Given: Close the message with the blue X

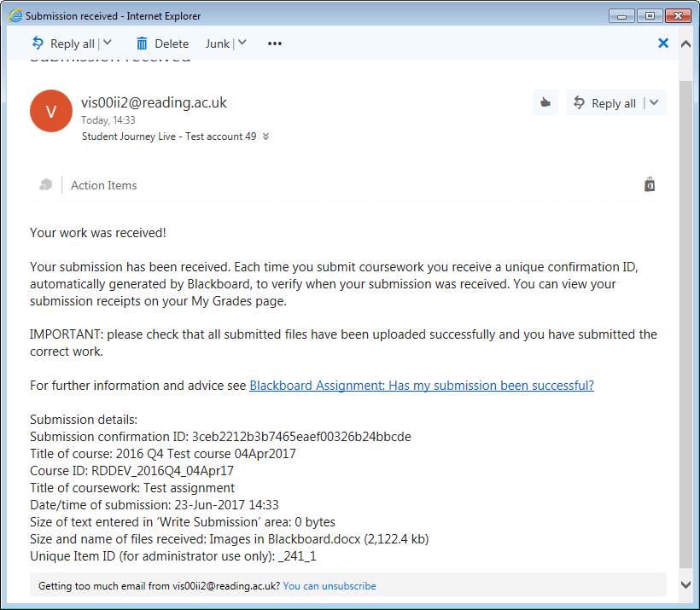Looking at the screenshot, I should pyautogui.click(x=663, y=43).
